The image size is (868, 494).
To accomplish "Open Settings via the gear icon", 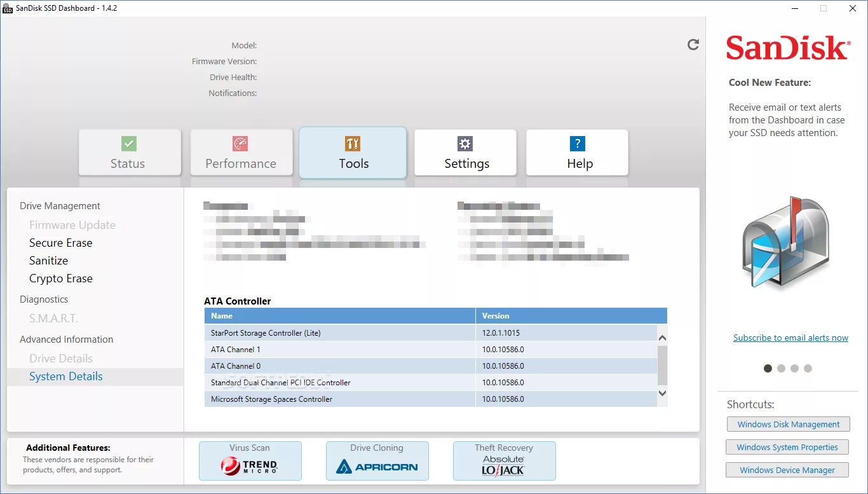I will click(x=465, y=144).
